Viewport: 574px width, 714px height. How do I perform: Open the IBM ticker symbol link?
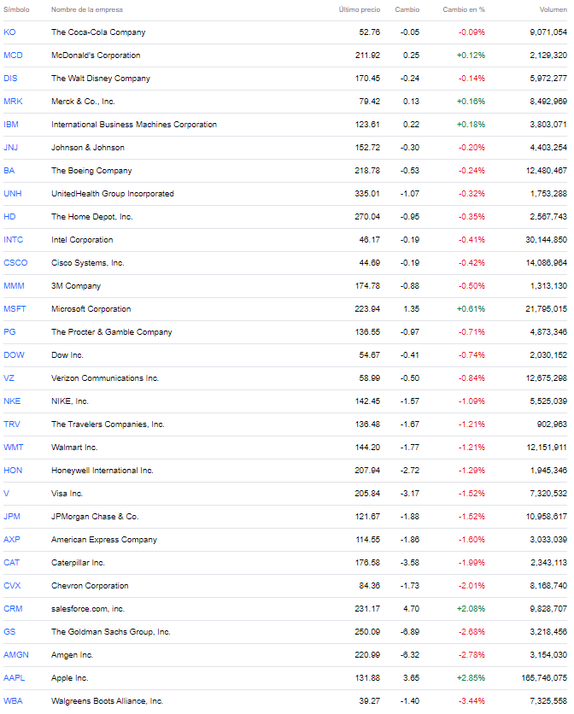pyautogui.click(x=11, y=124)
